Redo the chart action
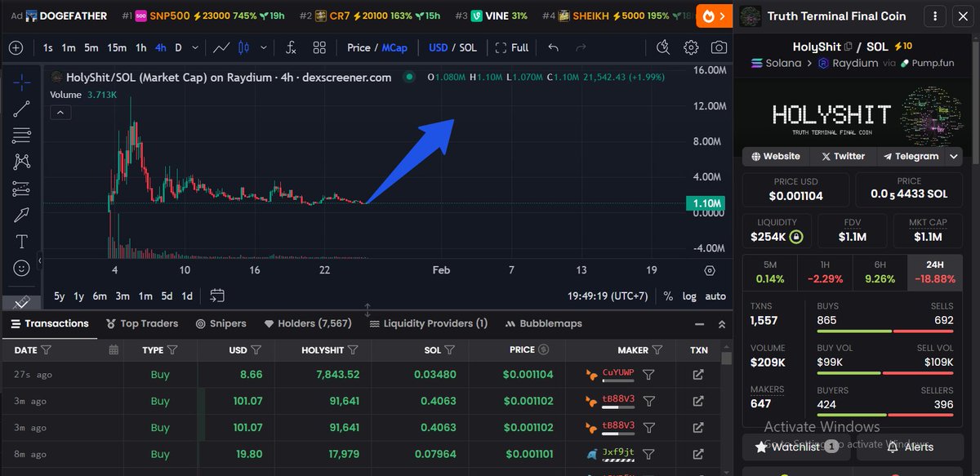 (x=581, y=47)
